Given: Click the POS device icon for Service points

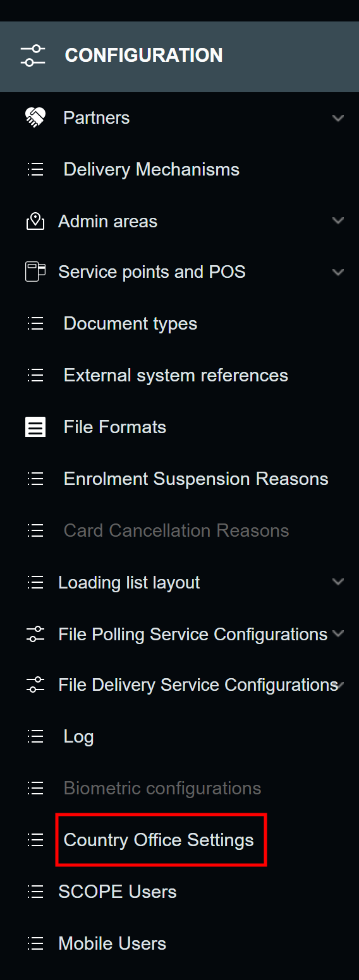Looking at the screenshot, I should coord(35,272).
